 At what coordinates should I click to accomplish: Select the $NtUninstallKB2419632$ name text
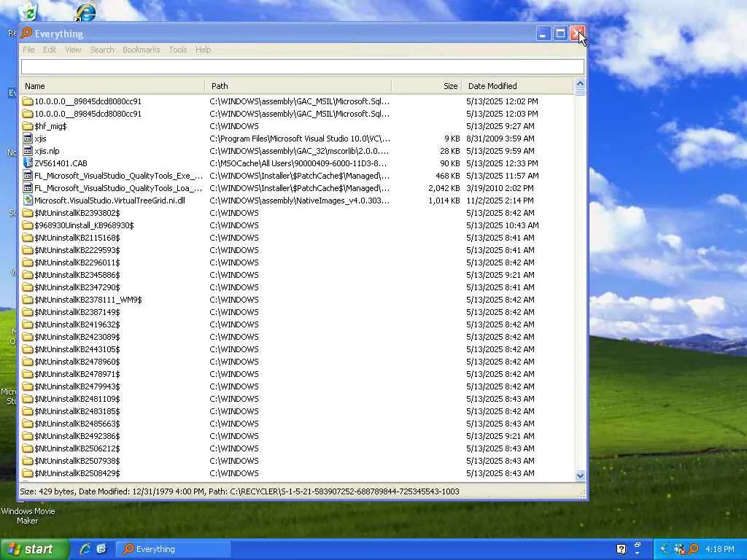click(77, 324)
